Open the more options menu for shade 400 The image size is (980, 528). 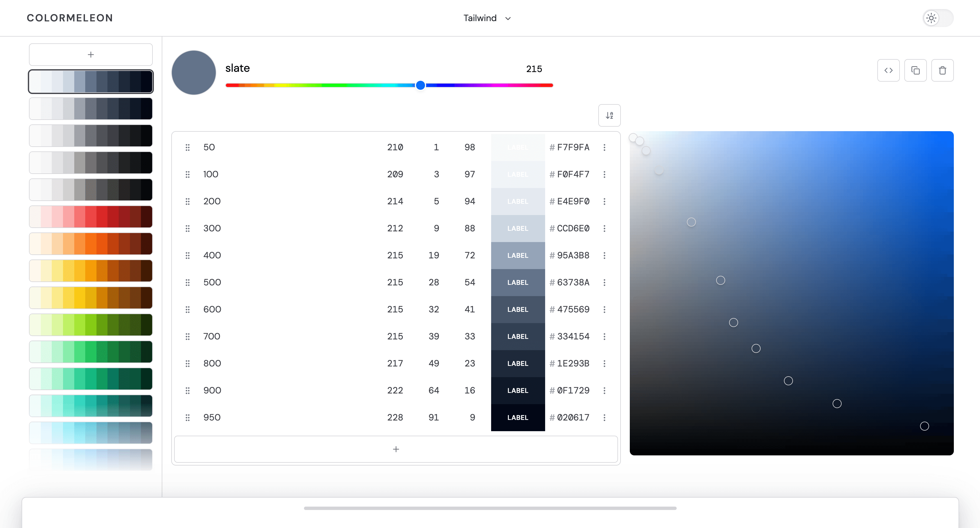click(x=604, y=256)
